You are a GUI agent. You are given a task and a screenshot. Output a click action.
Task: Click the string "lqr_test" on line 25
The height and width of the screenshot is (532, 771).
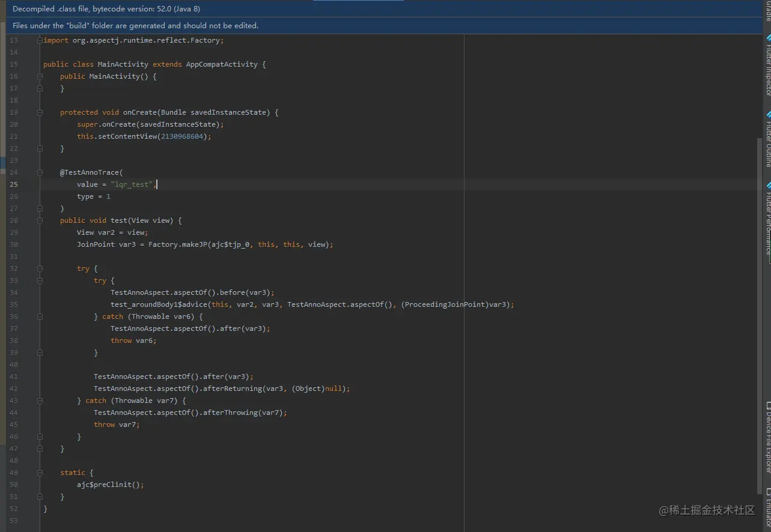pos(132,184)
